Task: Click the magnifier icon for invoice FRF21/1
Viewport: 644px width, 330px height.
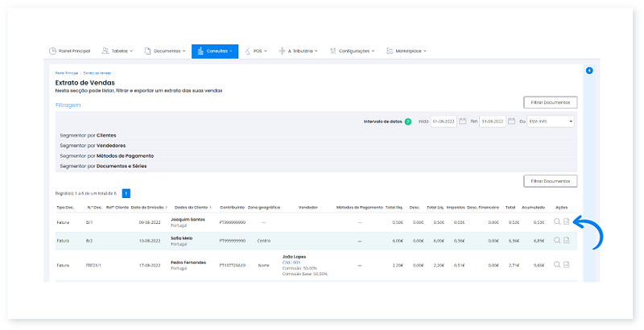Action: (557, 264)
